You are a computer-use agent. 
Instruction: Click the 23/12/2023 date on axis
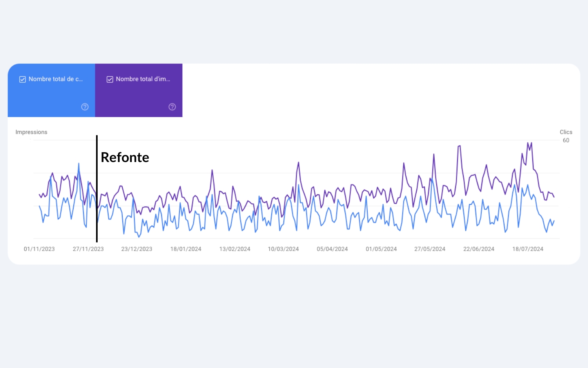[x=137, y=249]
